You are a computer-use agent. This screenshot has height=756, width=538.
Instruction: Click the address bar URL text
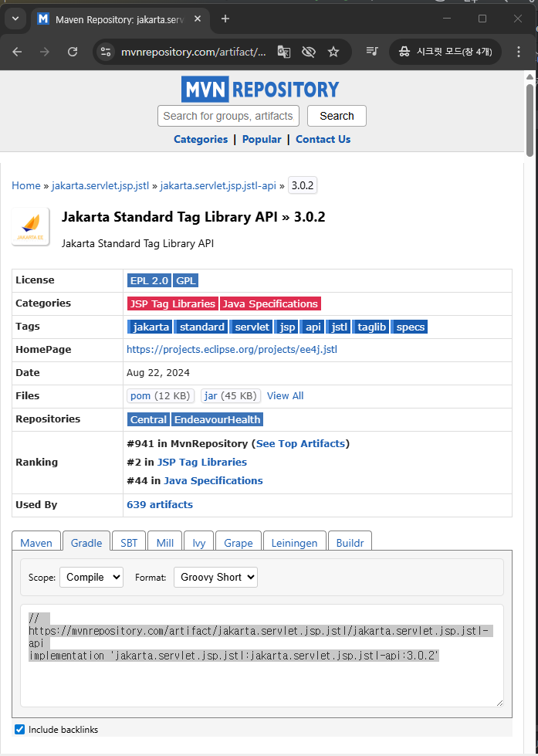click(193, 52)
